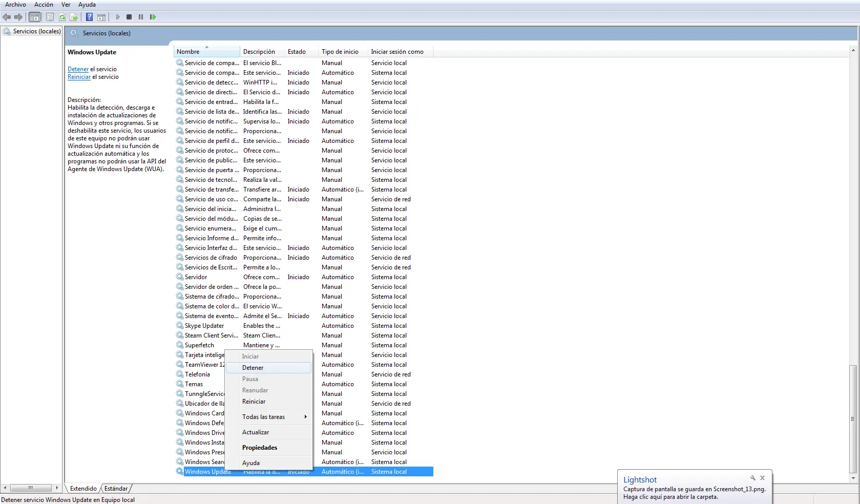This screenshot has height=504, width=860.
Task: Click the Export list toolbar icon
Action: (x=74, y=17)
